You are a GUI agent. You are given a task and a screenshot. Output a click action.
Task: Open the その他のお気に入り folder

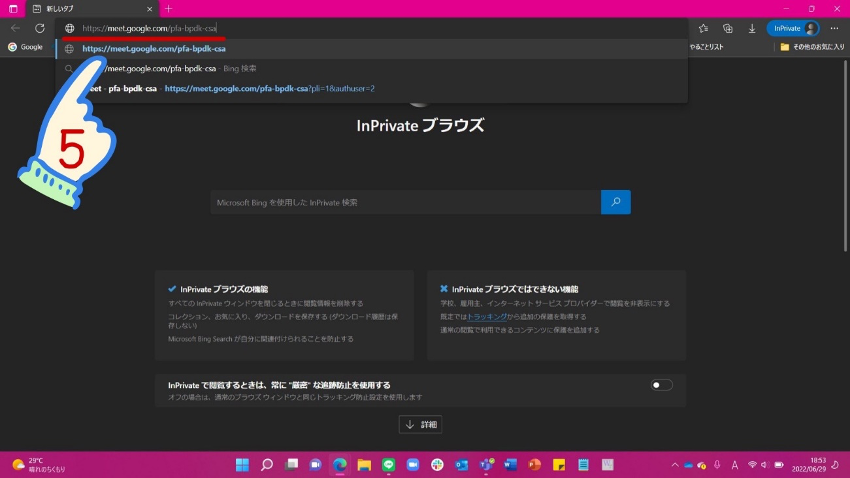(x=812, y=47)
